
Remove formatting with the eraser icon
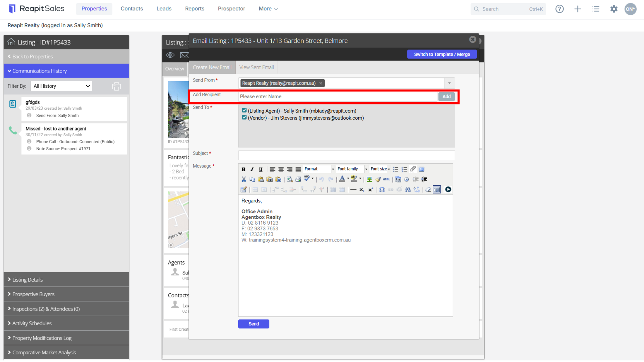pos(428,190)
